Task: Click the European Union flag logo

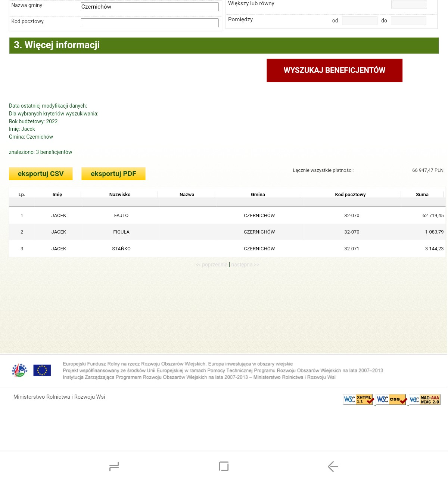Action: [x=42, y=370]
